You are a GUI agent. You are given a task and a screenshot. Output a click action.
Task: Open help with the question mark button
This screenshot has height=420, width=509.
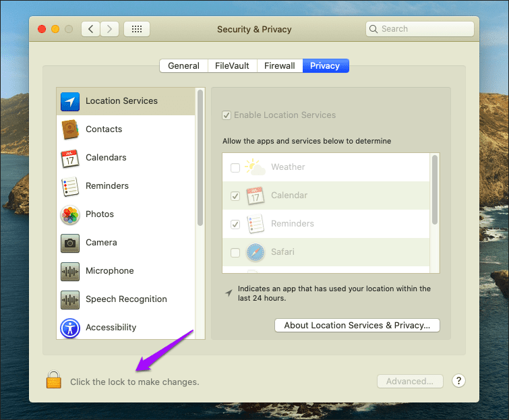[458, 380]
